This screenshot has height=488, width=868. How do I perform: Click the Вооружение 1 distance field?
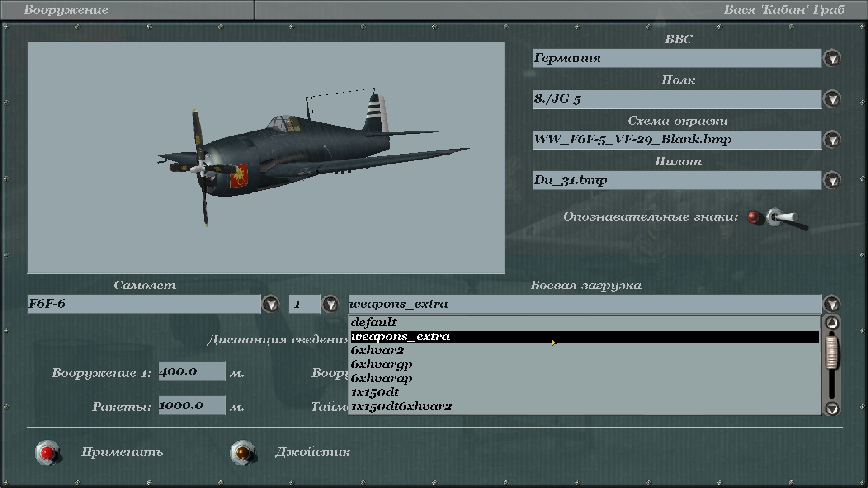point(191,372)
